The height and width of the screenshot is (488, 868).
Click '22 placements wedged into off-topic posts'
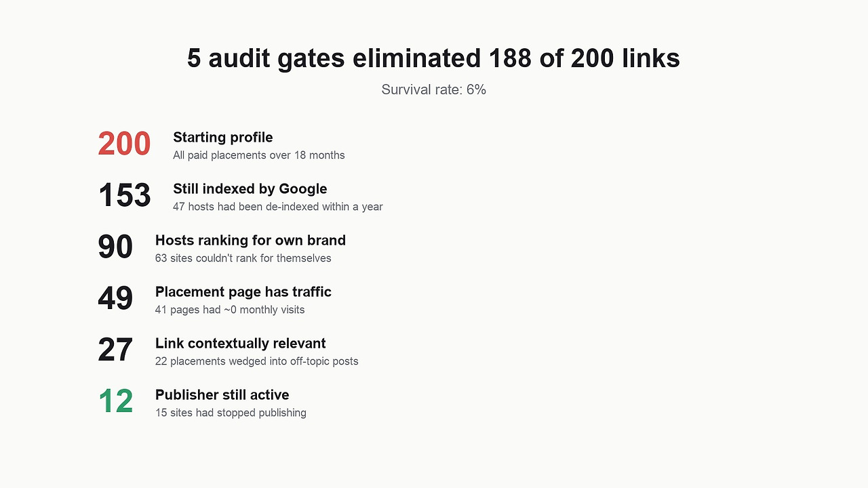point(256,361)
